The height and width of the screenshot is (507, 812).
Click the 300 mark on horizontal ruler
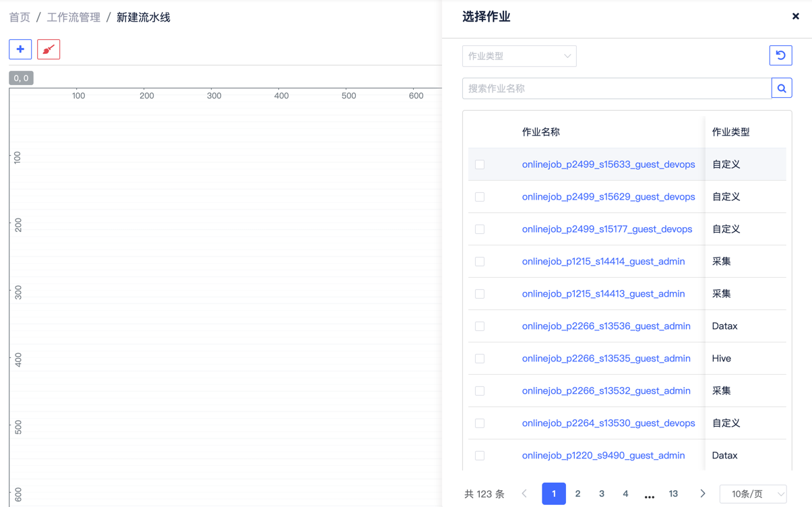click(x=214, y=96)
